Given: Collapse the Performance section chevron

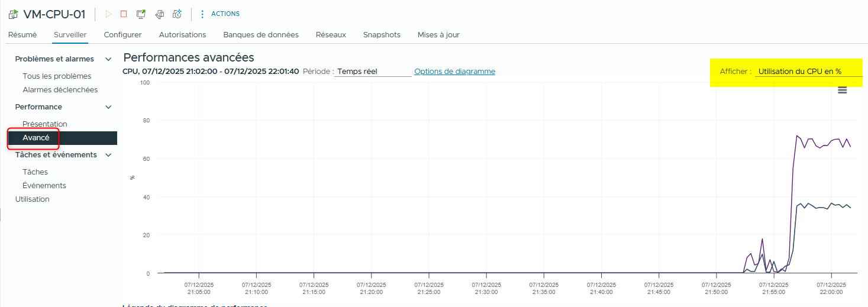Looking at the screenshot, I should click(108, 107).
